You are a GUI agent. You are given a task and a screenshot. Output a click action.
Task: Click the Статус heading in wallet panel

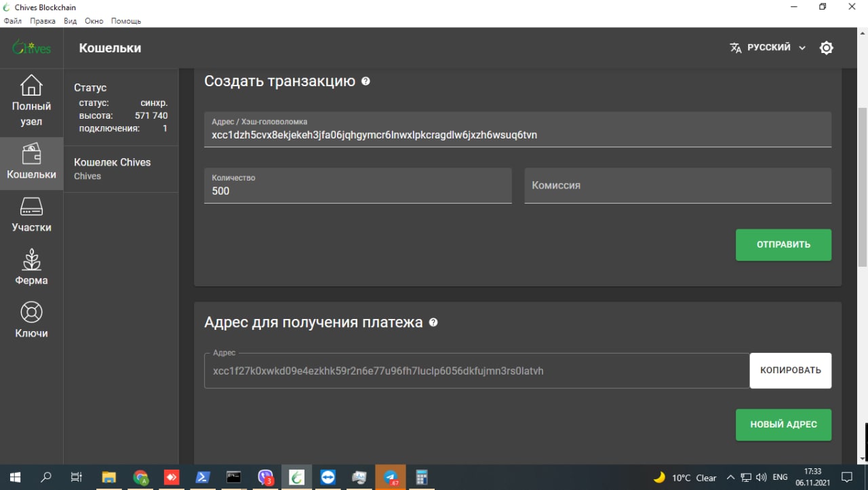[x=90, y=88]
